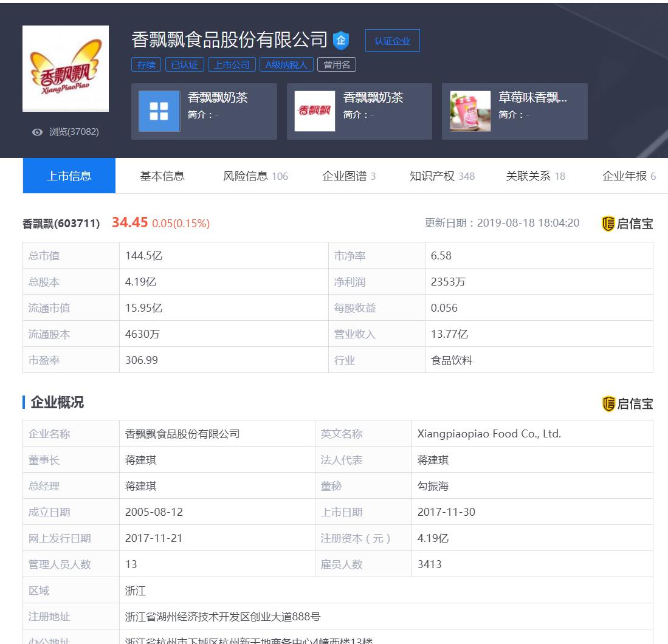
Task: Click the eye icon next to 浏览(37082)
Action: click(38, 129)
